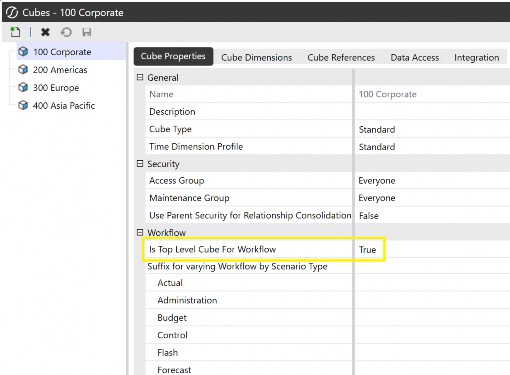Switch to the Cube References tab
This screenshot has height=375, width=510.
[x=341, y=57]
